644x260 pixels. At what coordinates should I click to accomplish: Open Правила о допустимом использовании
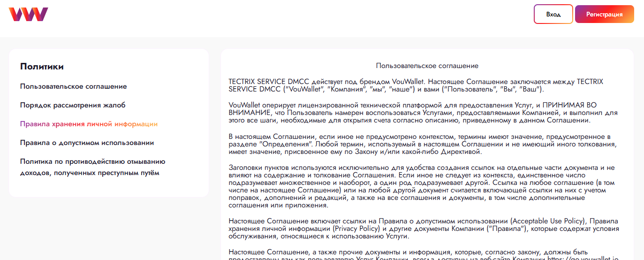point(87,143)
